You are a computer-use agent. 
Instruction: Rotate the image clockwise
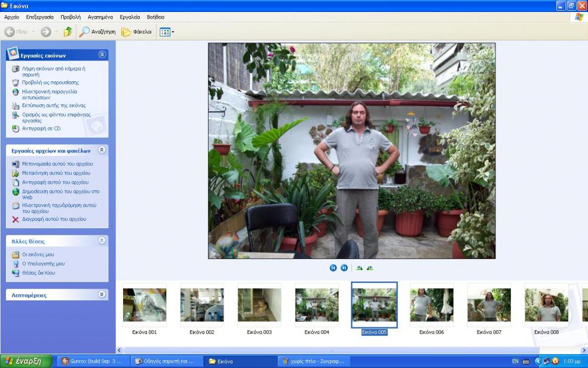[359, 268]
